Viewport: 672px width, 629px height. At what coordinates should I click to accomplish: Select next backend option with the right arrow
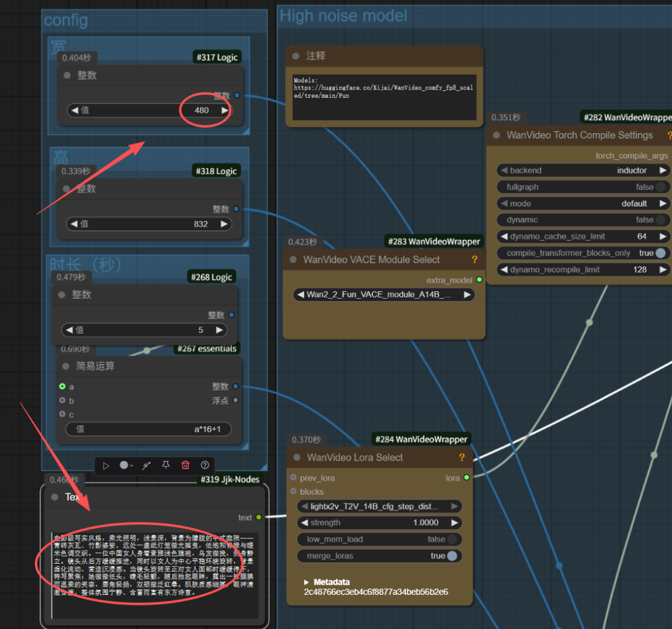[663, 170]
